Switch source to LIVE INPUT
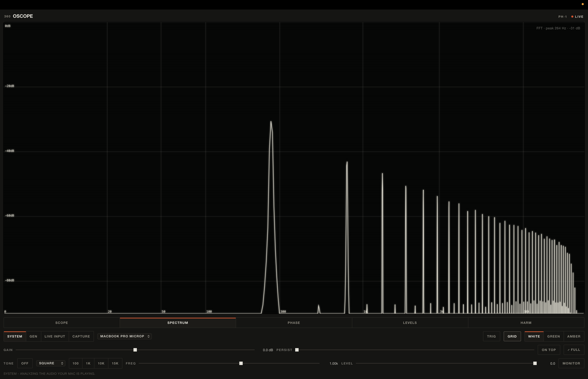Viewport: 588px width, 379px height. [x=55, y=336]
